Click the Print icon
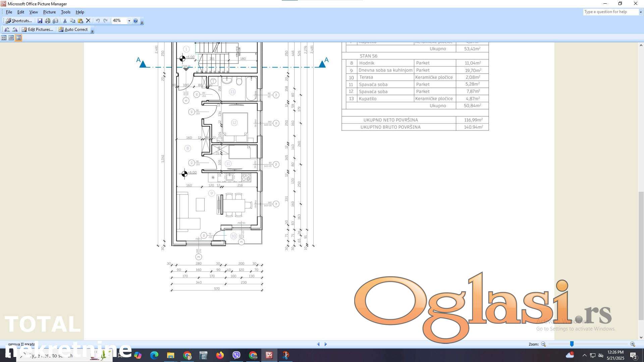The image size is (644, 362). pyautogui.click(x=48, y=21)
